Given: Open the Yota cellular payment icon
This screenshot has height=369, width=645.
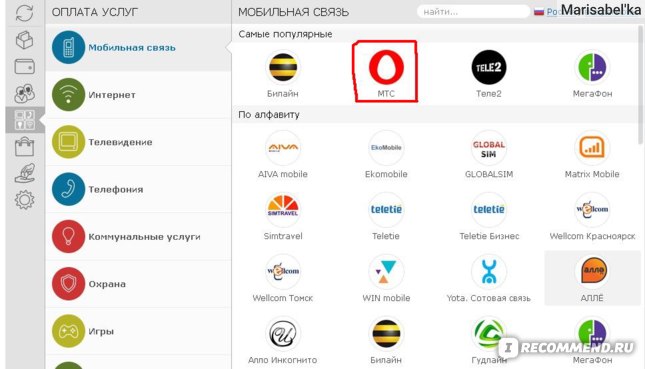Looking at the screenshot, I should tap(489, 272).
